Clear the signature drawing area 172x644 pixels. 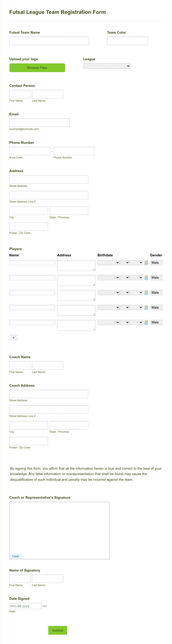click(16, 556)
